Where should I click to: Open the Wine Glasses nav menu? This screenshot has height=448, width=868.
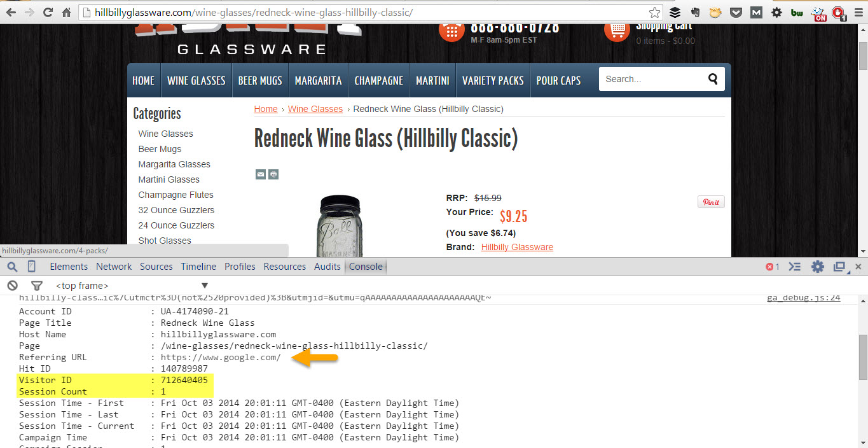click(x=196, y=81)
